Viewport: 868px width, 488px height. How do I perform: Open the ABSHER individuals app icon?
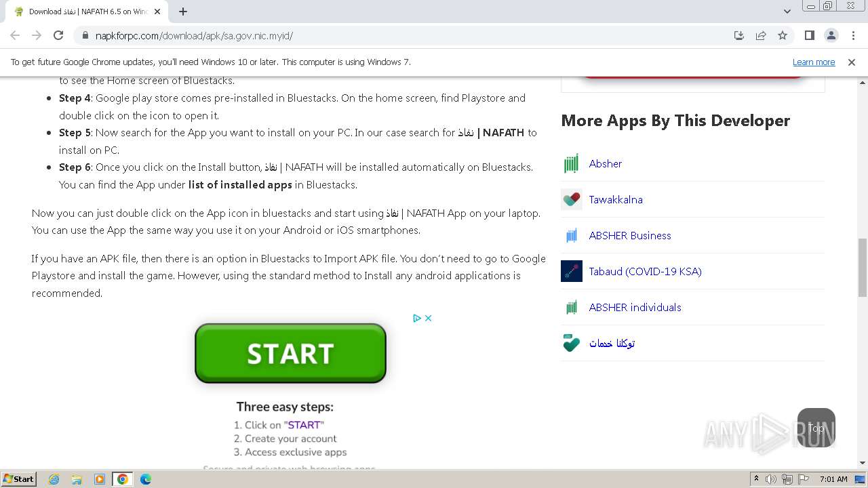[x=572, y=308]
